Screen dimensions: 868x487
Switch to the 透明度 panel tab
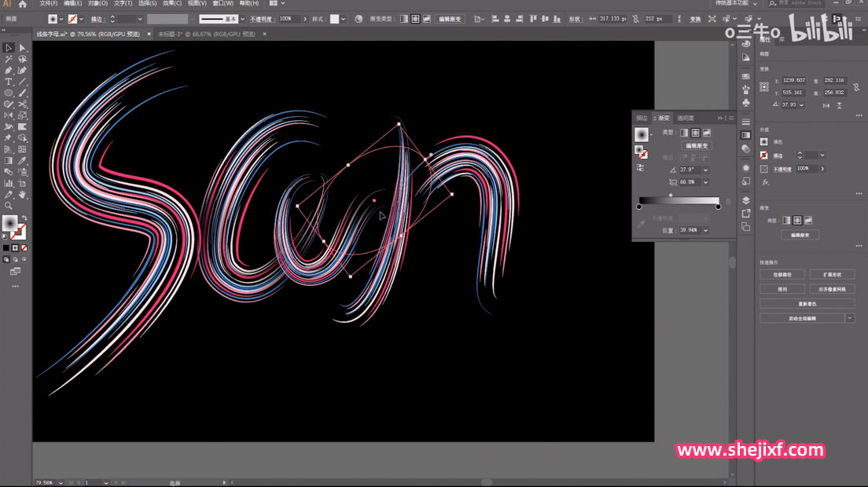[x=686, y=118]
